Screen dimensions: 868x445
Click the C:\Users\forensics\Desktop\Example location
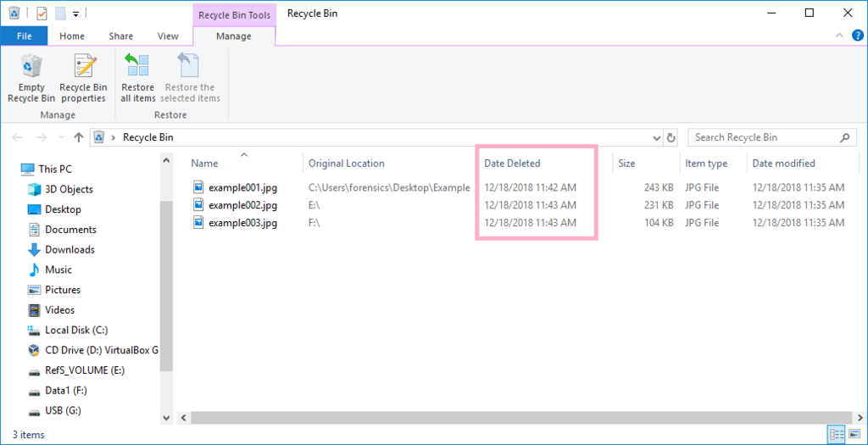[389, 187]
